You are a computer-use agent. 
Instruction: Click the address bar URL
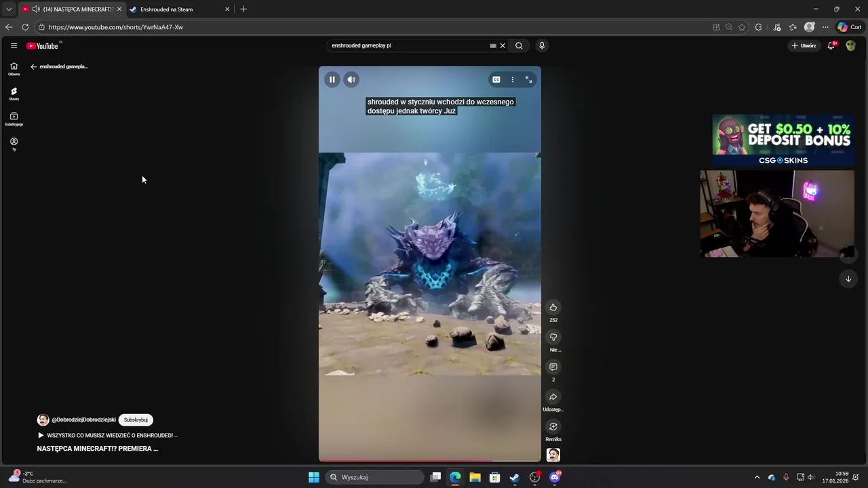(x=116, y=27)
